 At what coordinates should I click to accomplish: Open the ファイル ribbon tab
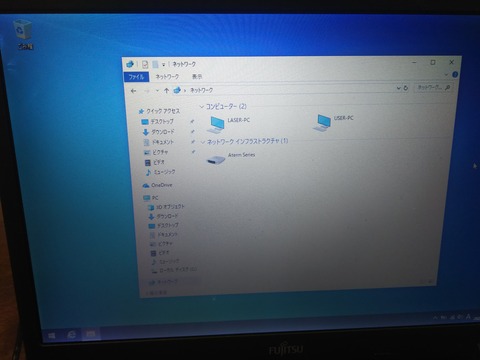136,77
